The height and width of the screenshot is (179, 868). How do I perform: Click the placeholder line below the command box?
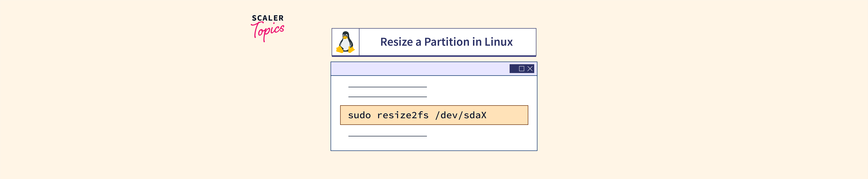tap(387, 136)
